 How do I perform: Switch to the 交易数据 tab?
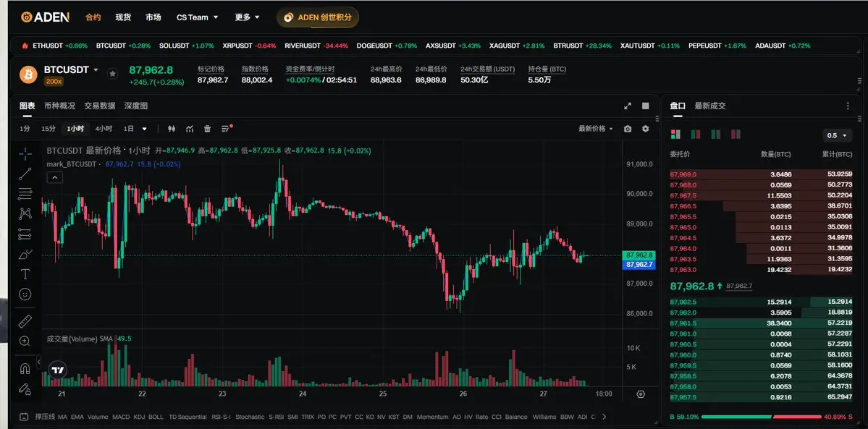[x=100, y=106]
